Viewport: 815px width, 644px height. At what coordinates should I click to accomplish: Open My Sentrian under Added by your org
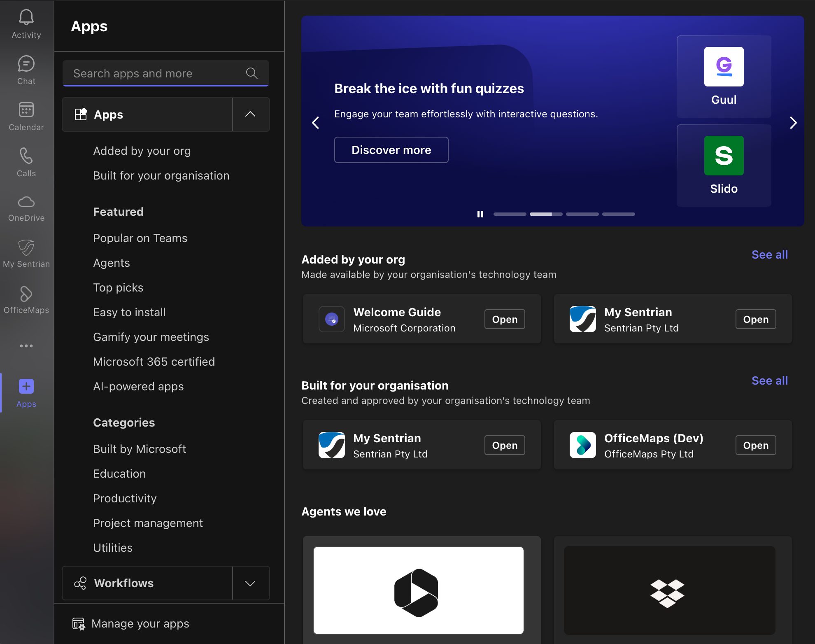pyautogui.click(x=756, y=319)
